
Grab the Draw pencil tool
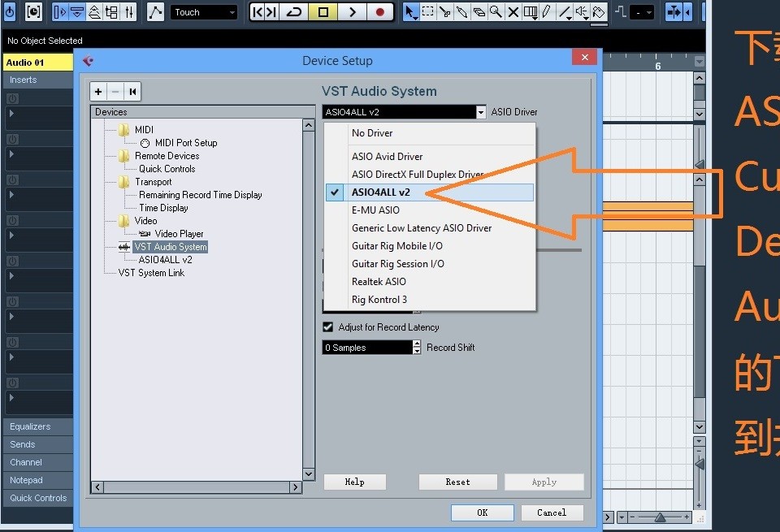pos(546,12)
